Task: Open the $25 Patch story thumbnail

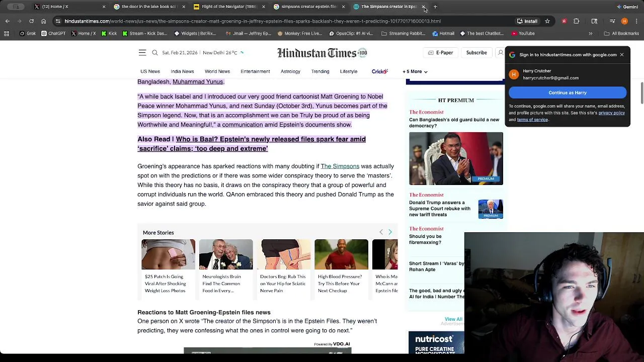Action: (x=168, y=254)
